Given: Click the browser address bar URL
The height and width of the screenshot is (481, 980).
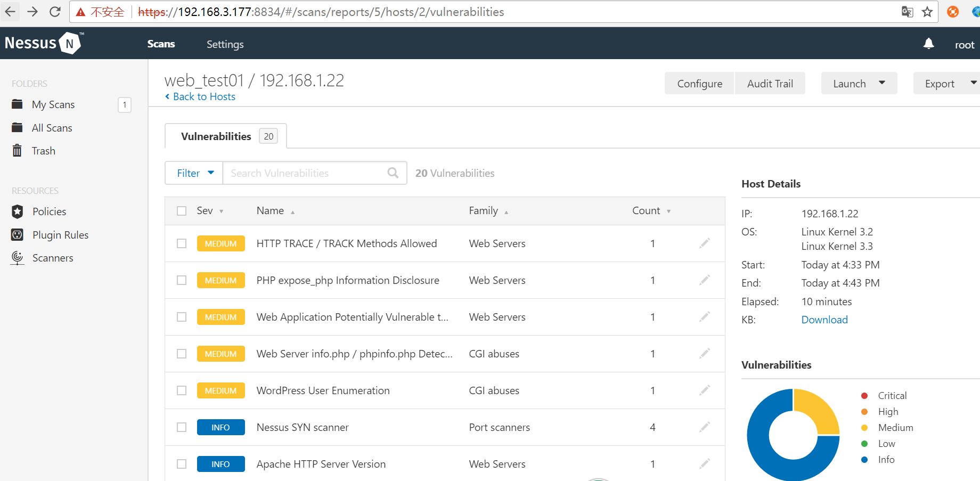Looking at the screenshot, I should coord(321,12).
